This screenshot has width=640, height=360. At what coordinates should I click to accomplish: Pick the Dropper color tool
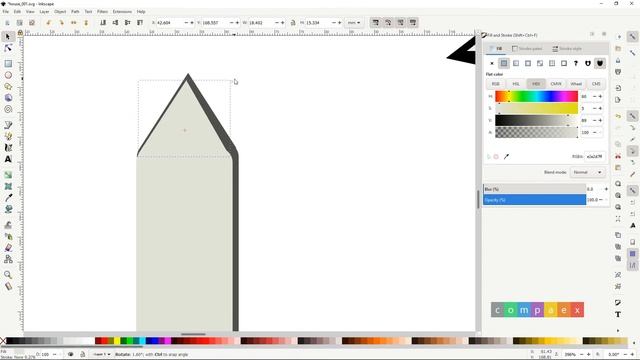click(x=8, y=198)
